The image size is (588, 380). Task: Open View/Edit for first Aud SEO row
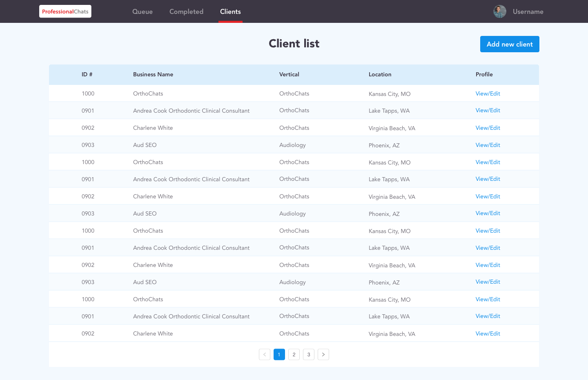pos(488,145)
